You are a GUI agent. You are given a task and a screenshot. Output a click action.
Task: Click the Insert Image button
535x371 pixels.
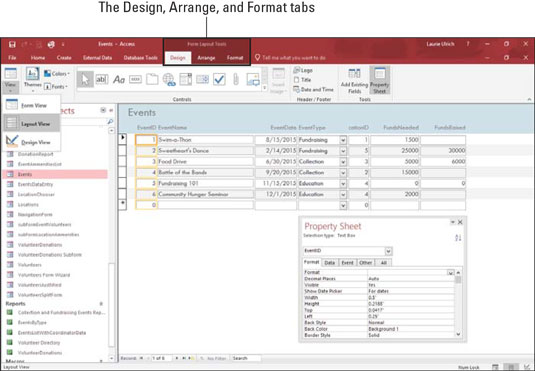click(x=278, y=81)
